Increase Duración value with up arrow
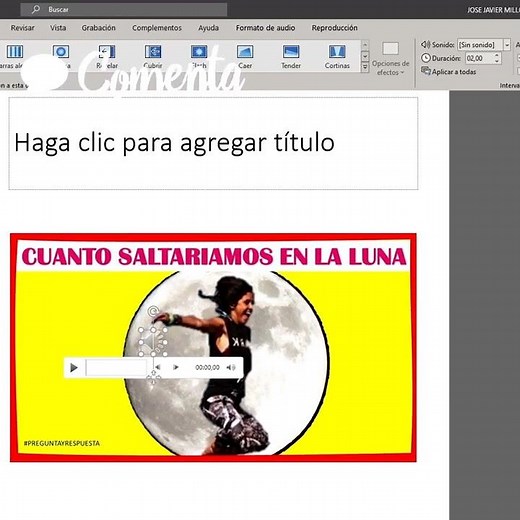 tap(497, 55)
